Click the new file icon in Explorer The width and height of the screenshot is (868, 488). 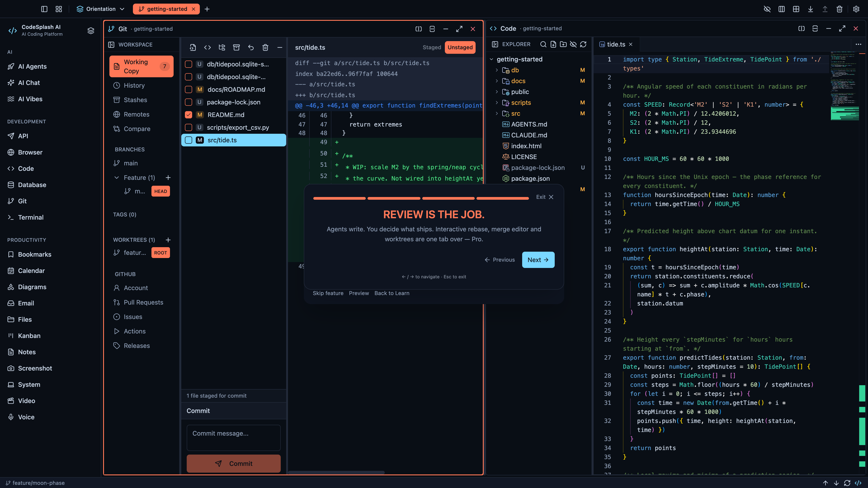pos(553,44)
